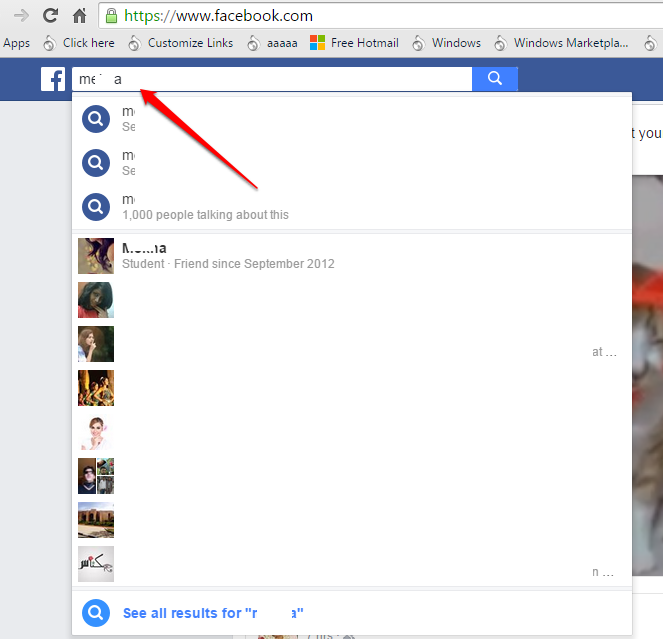The image size is (663, 639).
Task: Select the suggestion '1,000 people talking about this'
Action: pos(352,207)
